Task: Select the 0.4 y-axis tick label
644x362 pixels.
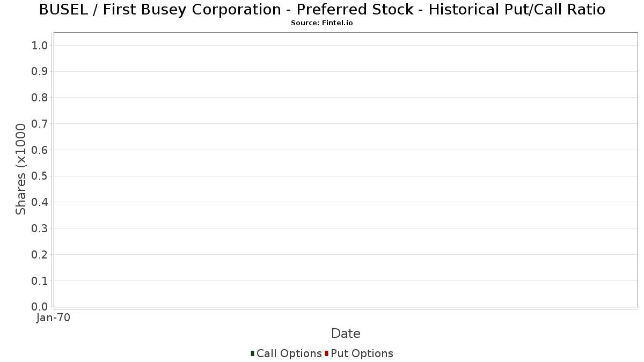Action: [x=40, y=202]
